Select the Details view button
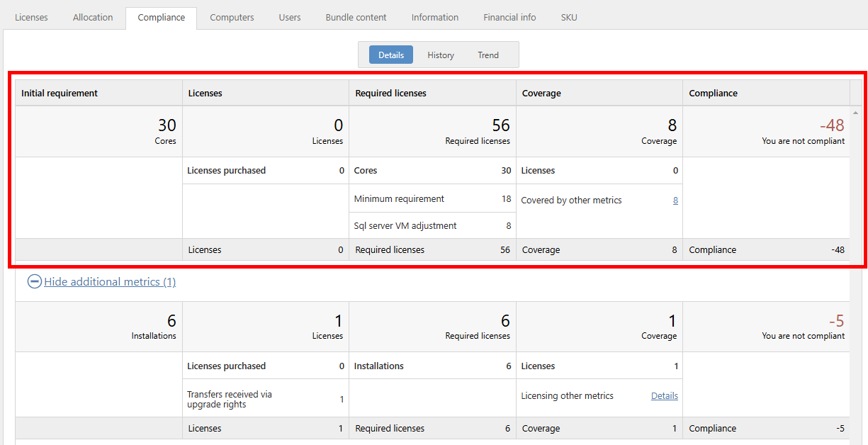 point(391,55)
